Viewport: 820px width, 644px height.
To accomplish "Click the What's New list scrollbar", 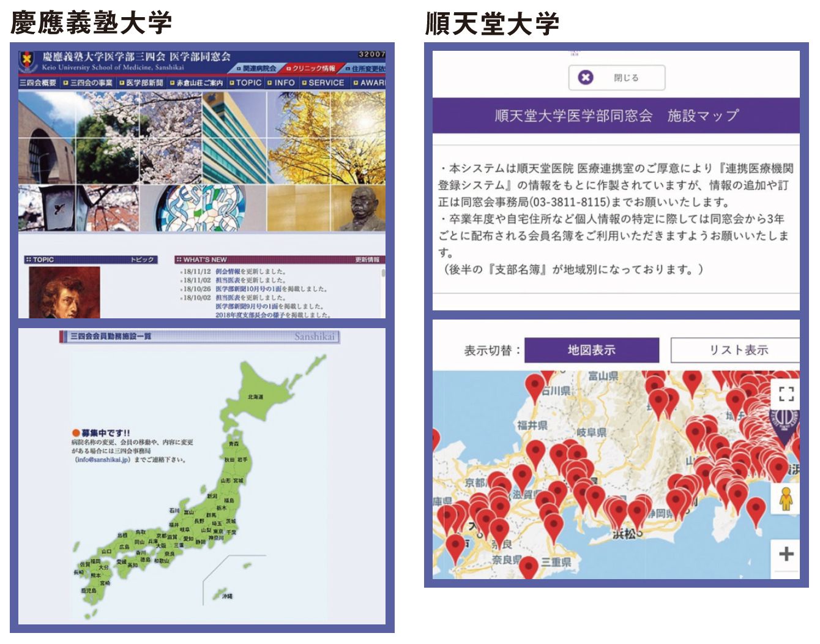I will point(383,273).
